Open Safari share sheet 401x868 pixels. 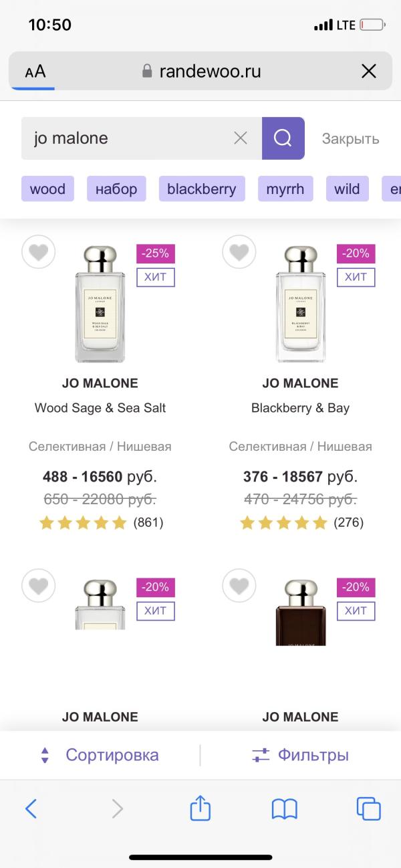click(x=200, y=809)
